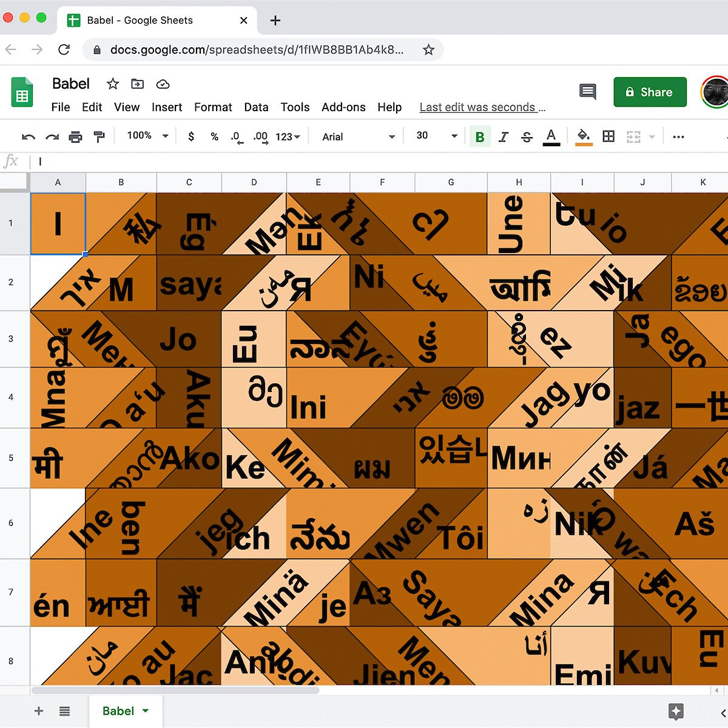This screenshot has height=728, width=728.
Task: Open comment history icon
Action: point(587,92)
